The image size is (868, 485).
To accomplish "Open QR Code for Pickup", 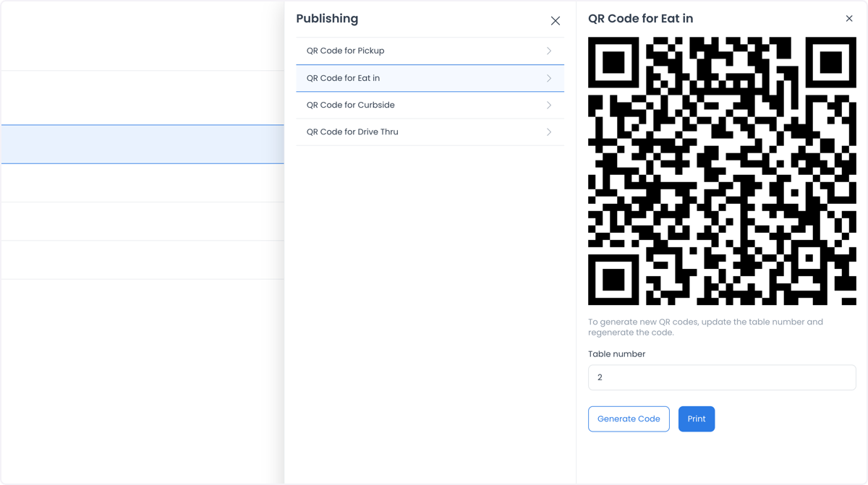I will click(x=430, y=51).
